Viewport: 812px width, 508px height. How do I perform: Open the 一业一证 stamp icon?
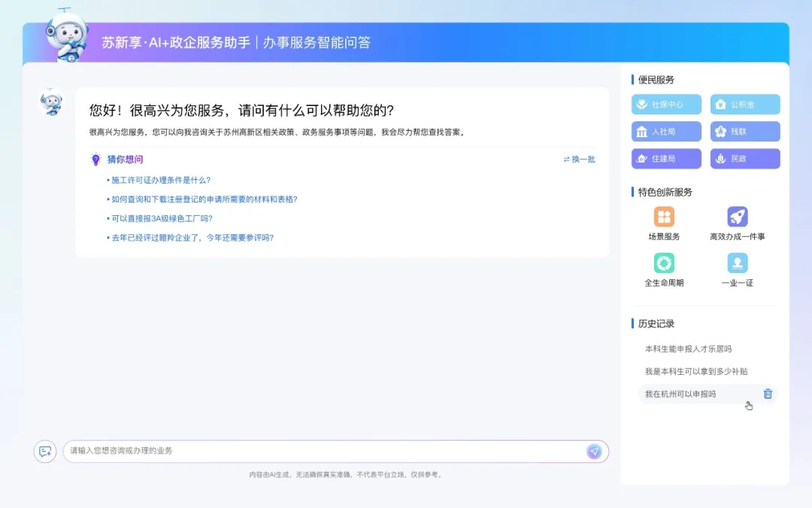click(737, 263)
